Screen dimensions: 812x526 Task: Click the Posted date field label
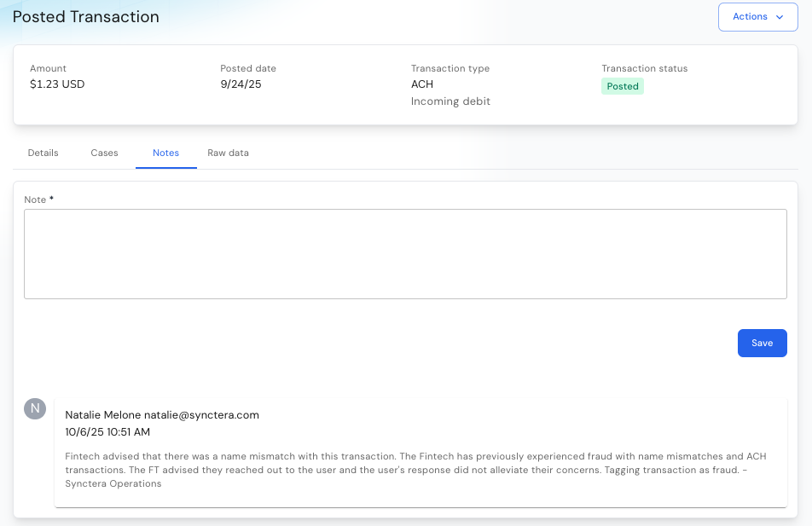click(248, 68)
